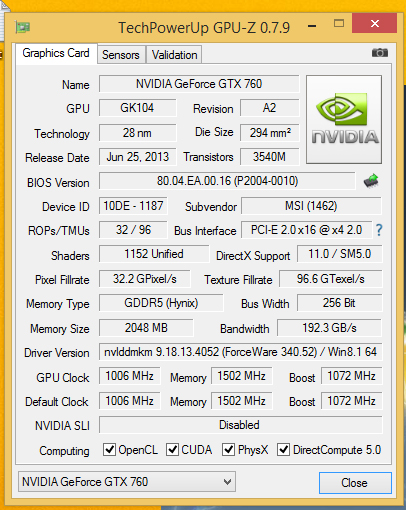Viewport: 406px width, 510px height.
Task: Click the NVIDIA SLI label
Action: coord(62,426)
